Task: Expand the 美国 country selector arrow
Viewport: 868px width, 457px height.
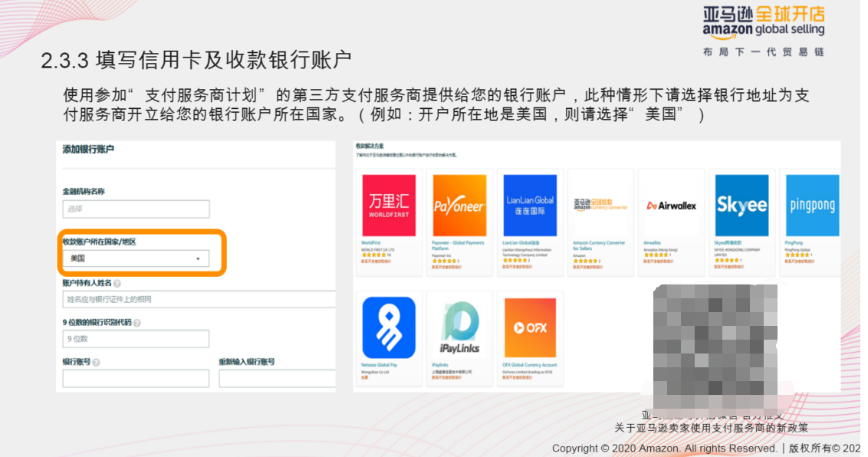Action: (x=198, y=259)
